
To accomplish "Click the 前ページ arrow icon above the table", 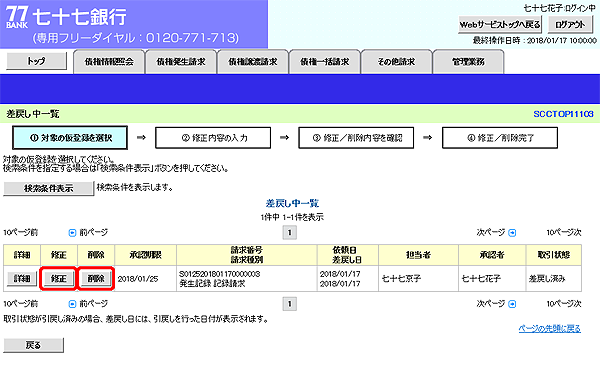I will coord(72,233).
